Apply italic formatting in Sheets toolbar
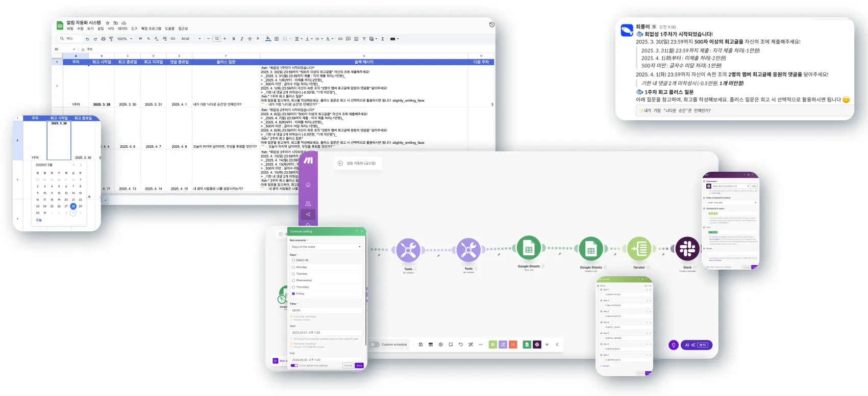868x396 pixels. pyautogui.click(x=241, y=39)
